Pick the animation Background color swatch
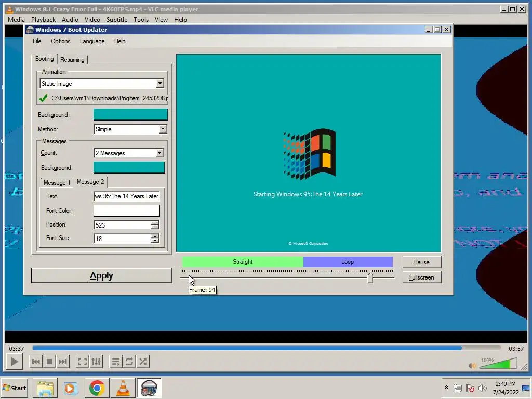532x399 pixels. (x=130, y=115)
